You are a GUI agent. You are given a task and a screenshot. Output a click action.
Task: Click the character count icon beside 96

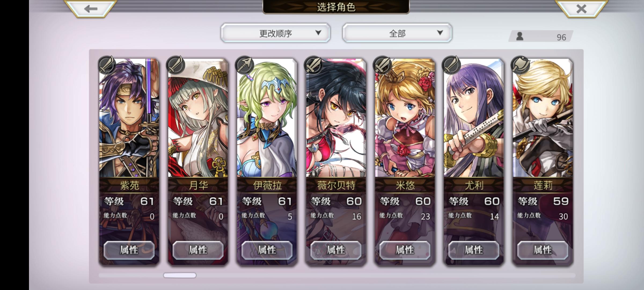pyautogui.click(x=520, y=36)
